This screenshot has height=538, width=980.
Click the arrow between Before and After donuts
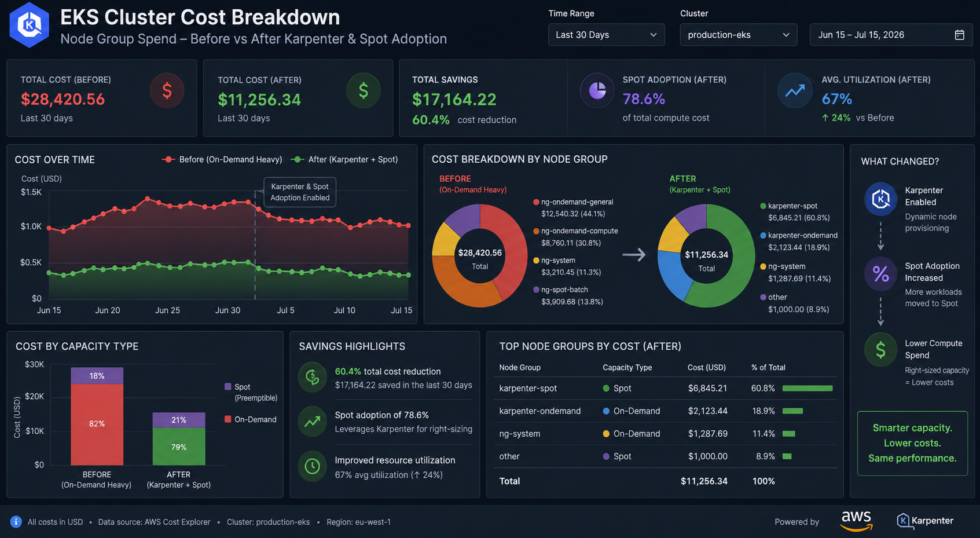tap(634, 255)
